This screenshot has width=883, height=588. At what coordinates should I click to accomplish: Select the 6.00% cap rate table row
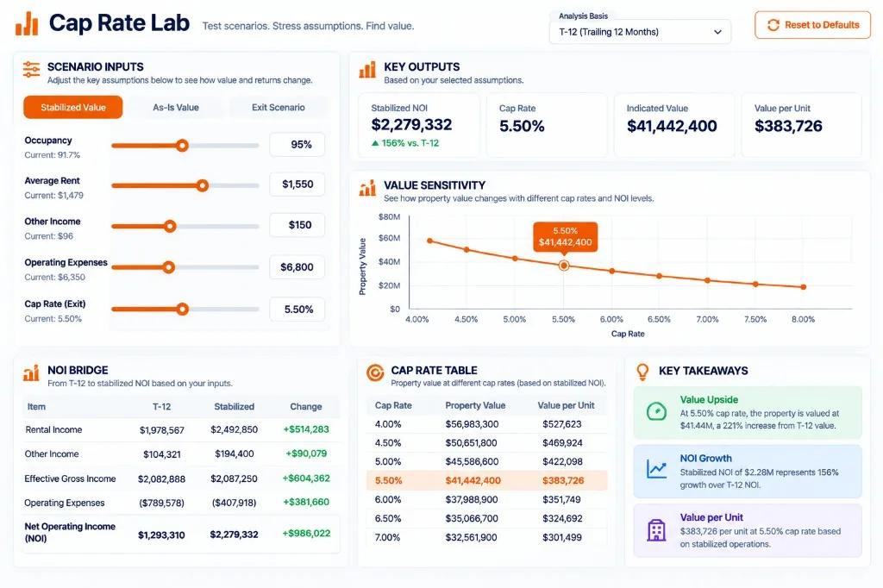click(x=487, y=499)
